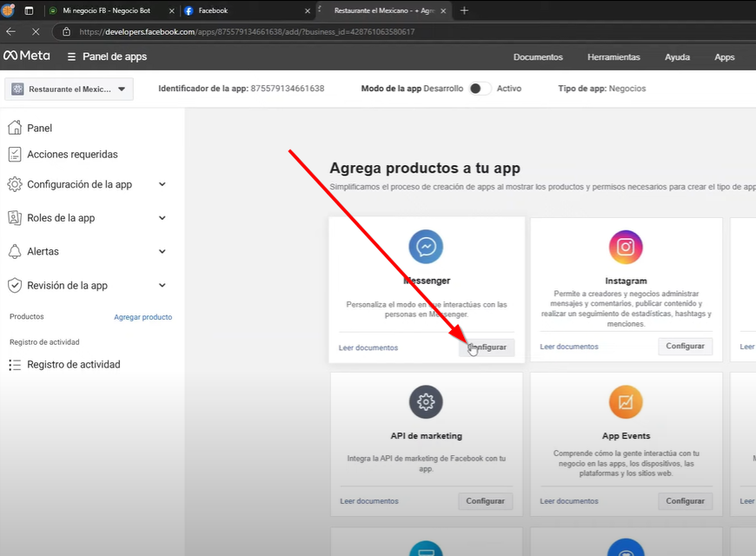756x556 pixels.
Task: Click Configurar button for Instagram
Action: (x=685, y=347)
